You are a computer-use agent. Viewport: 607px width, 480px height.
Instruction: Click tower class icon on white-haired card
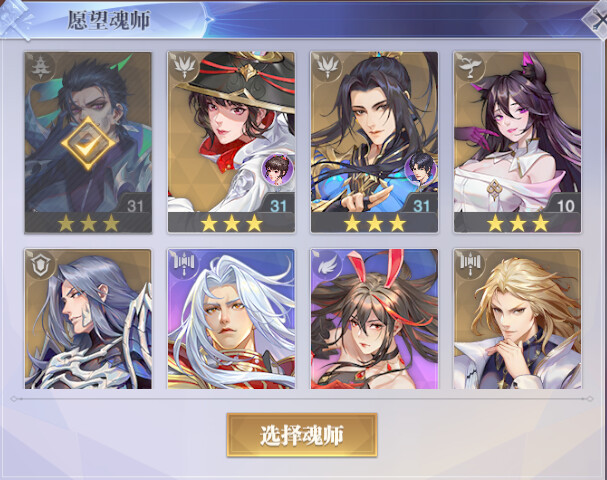point(184,264)
